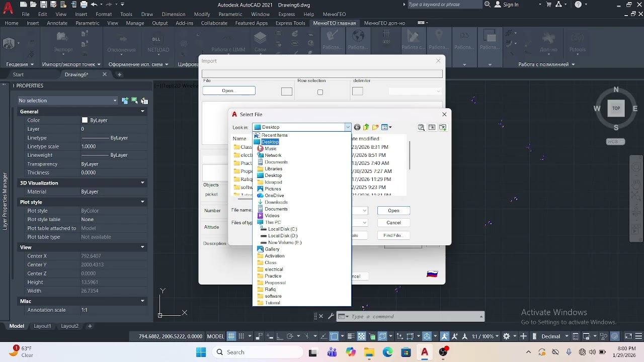Click the Back arrow icon in Select File
This screenshot has height=362, width=644.
(x=357, y=127)
